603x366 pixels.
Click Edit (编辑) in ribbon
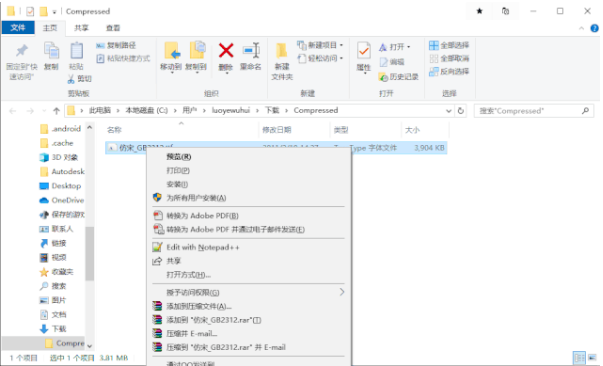pos(391,62)
